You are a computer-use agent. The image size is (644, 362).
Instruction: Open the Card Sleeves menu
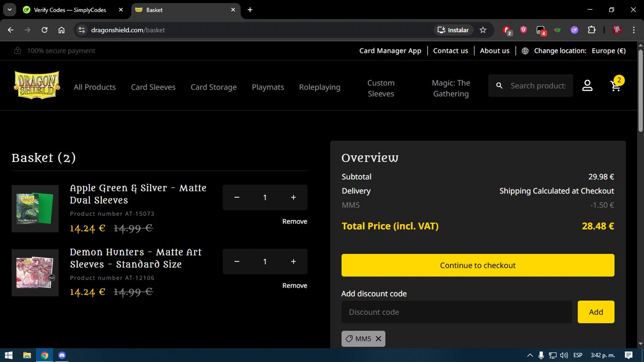click(153, 87)
